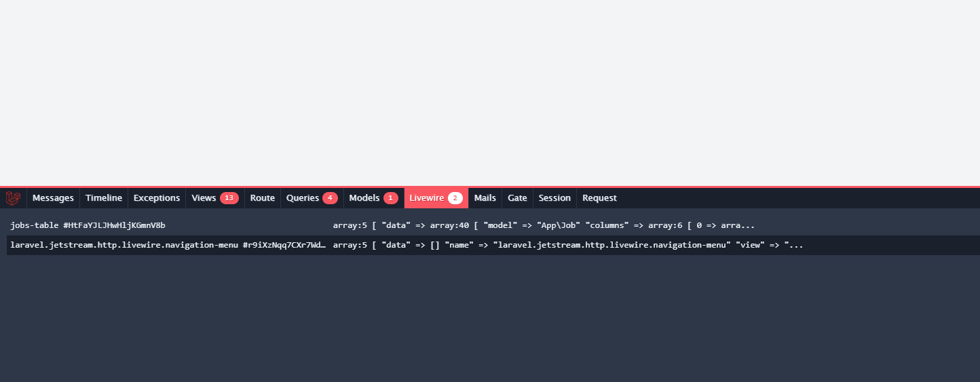Open the Route tab

(263, 198)
